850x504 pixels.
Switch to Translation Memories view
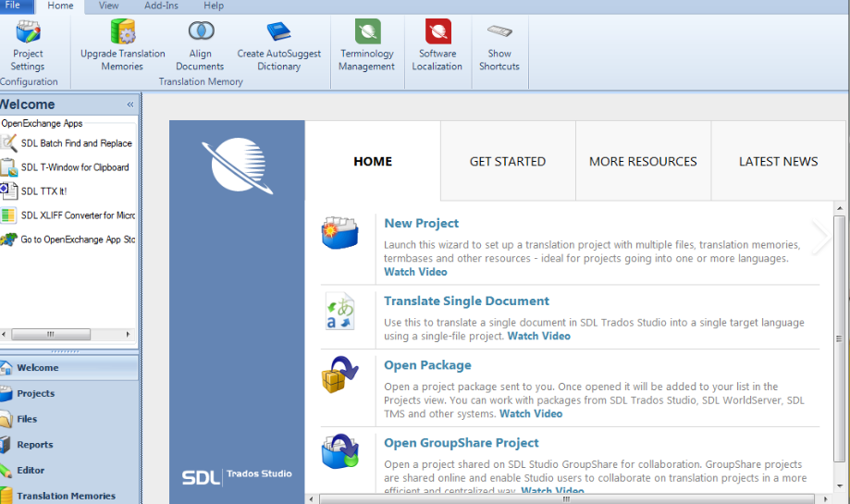(66, 496)
